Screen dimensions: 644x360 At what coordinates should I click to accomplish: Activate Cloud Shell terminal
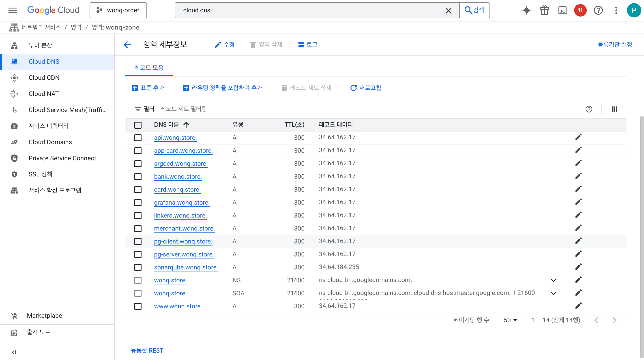point(562,10)
